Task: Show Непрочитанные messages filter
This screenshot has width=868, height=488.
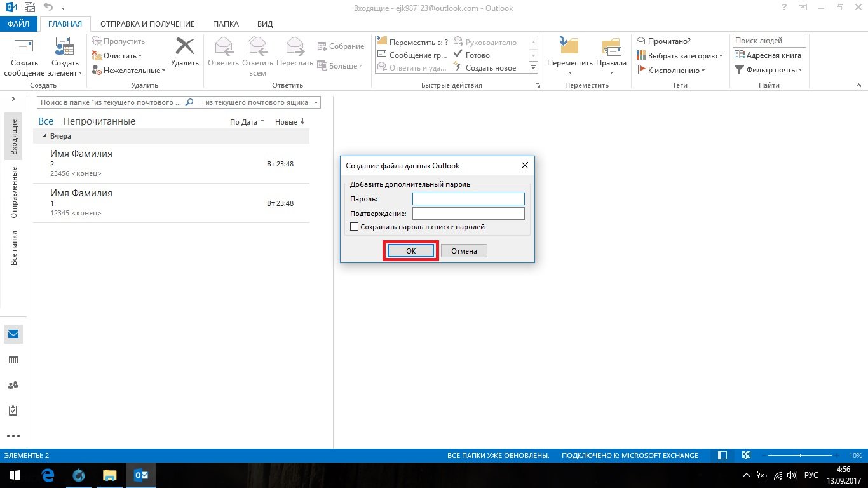Action: [99, 121]
